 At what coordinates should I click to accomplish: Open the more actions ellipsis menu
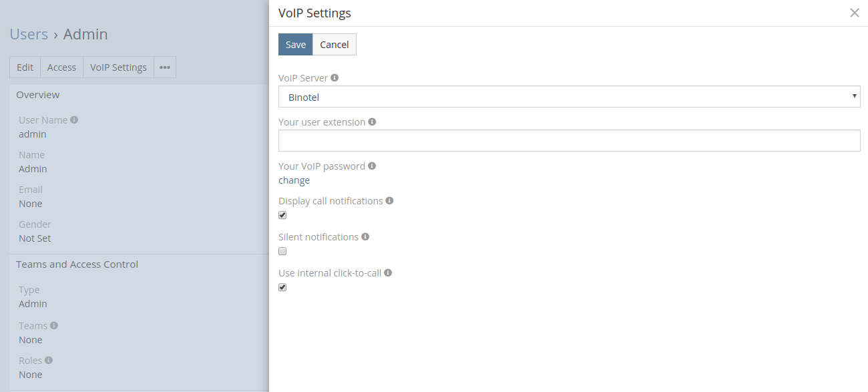(x=164, y=67)
